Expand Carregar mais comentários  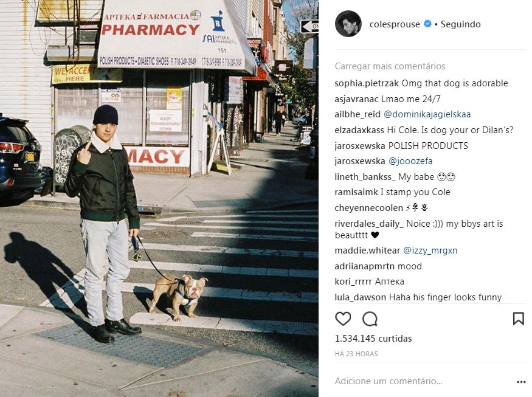(x=390, y=66)
